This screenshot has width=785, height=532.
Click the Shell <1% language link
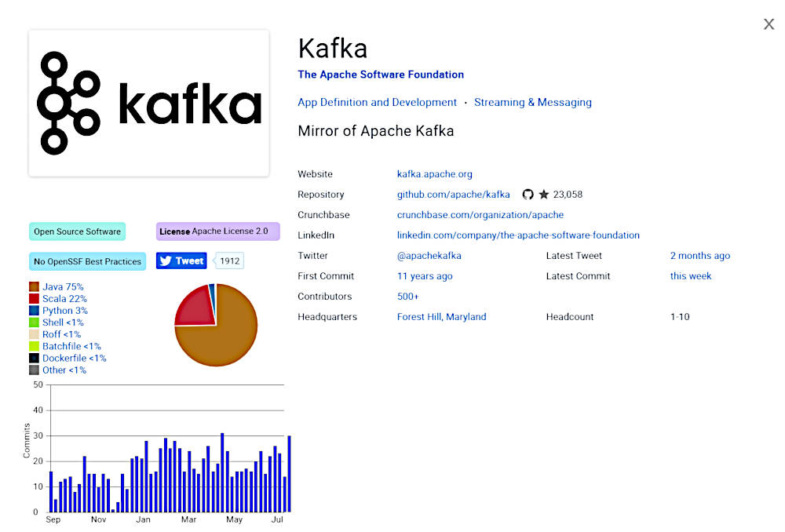63,322
